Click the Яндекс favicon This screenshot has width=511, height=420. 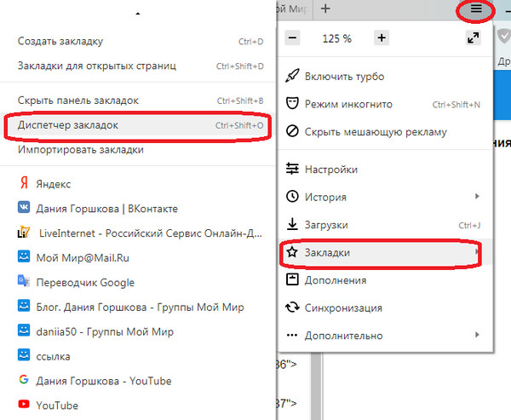click(24, 183)
